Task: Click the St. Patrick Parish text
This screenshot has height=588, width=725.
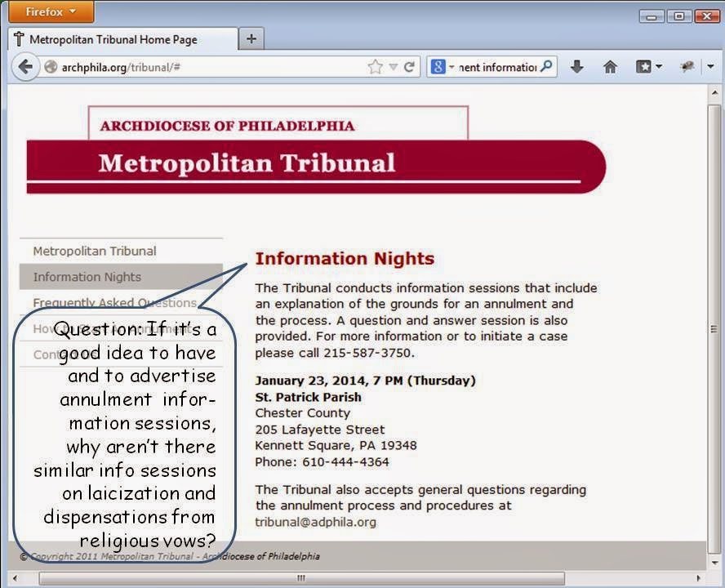Action: (309, 397)
